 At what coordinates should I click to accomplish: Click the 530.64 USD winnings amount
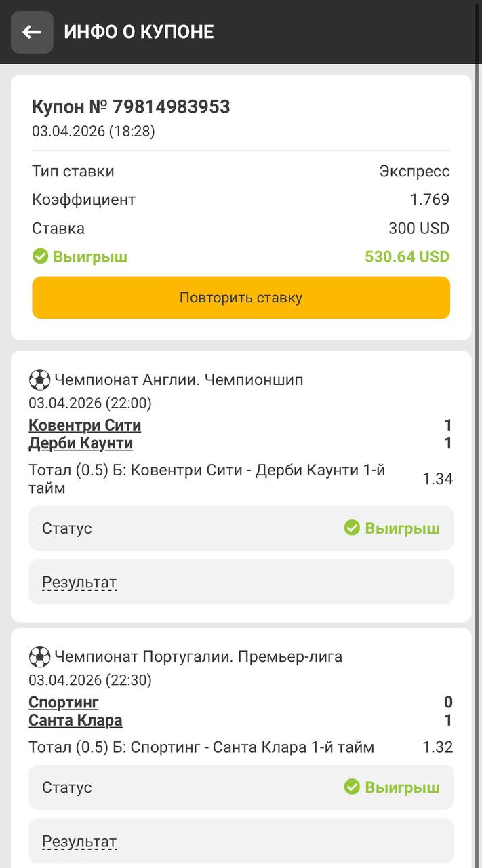click(x=407, y=256)
